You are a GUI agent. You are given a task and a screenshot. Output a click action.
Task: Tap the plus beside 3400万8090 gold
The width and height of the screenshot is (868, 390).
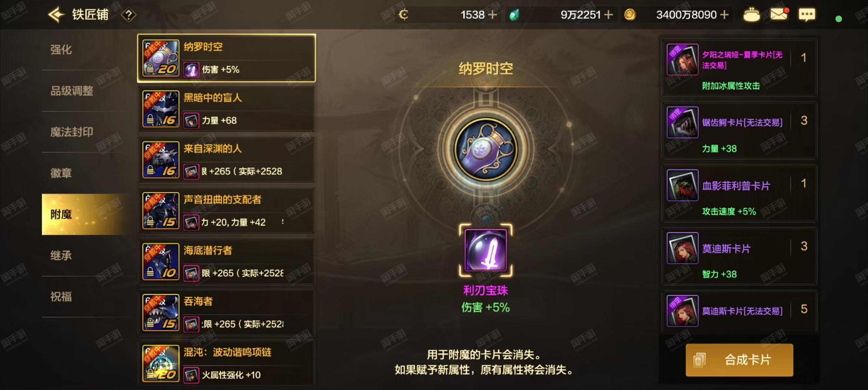[x=724, y=15]
